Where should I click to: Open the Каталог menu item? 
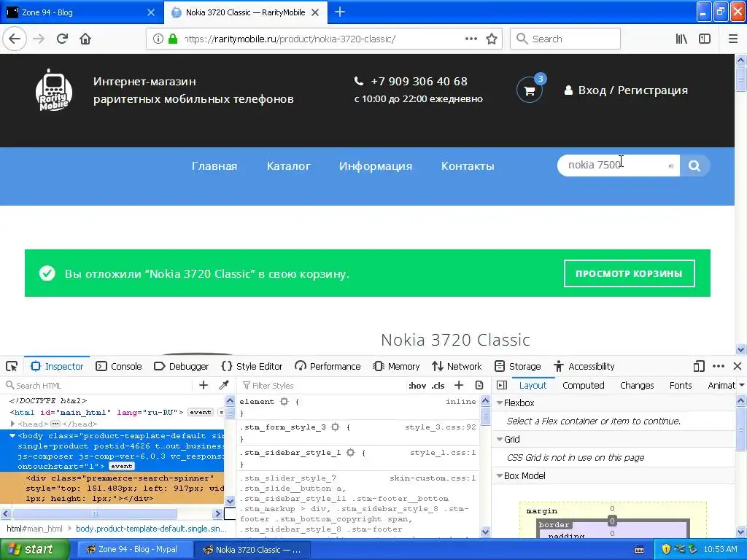pos(289,166)
